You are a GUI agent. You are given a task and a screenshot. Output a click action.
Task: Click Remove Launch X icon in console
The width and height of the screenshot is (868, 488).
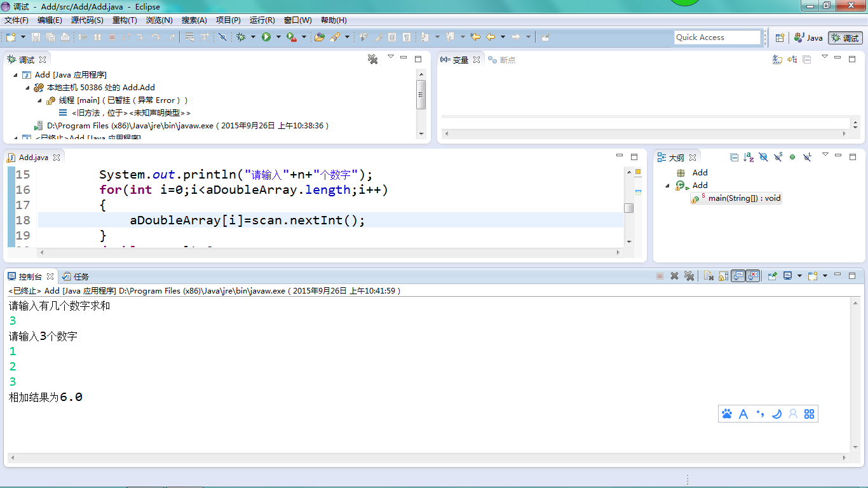675,276
